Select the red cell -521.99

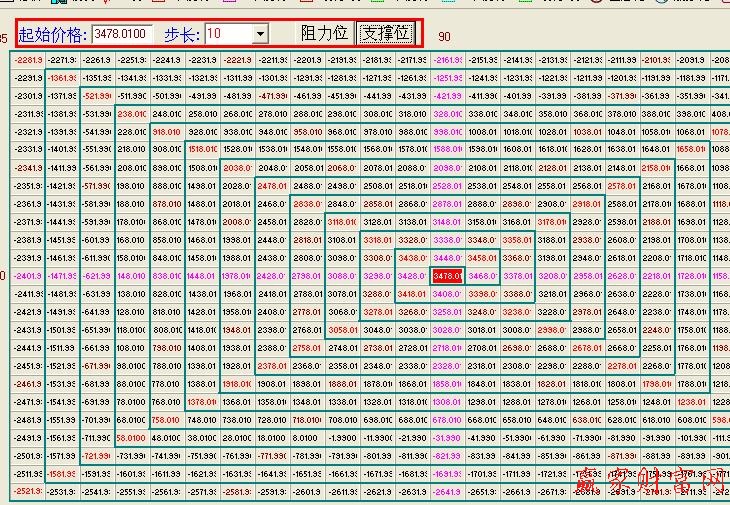pos(97,96)
